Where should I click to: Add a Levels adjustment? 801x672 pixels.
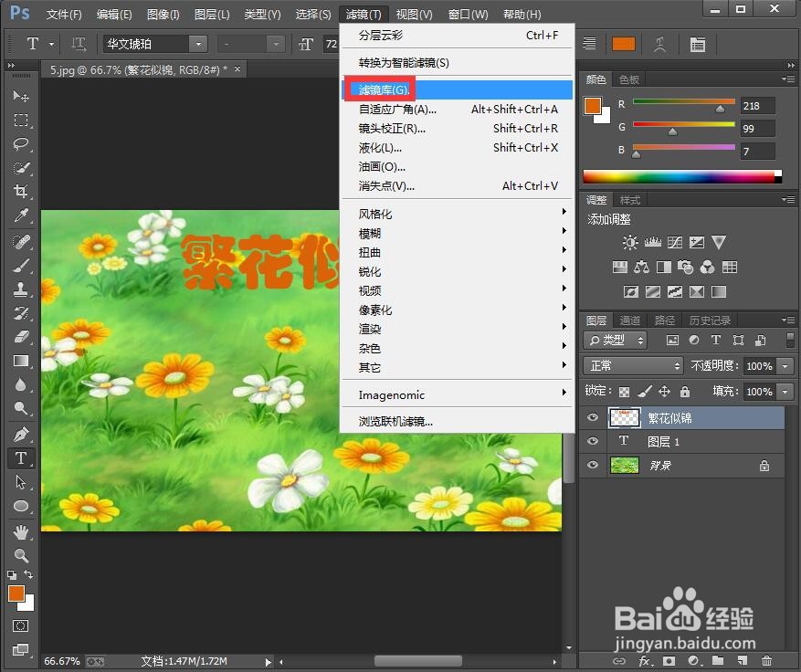(x=652, y=242)
